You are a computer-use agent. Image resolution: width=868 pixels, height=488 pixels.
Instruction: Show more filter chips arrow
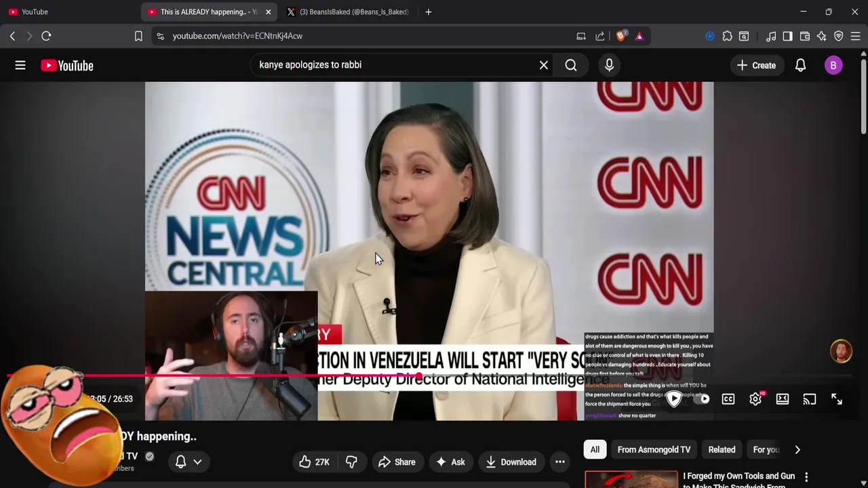pos(797,449)
